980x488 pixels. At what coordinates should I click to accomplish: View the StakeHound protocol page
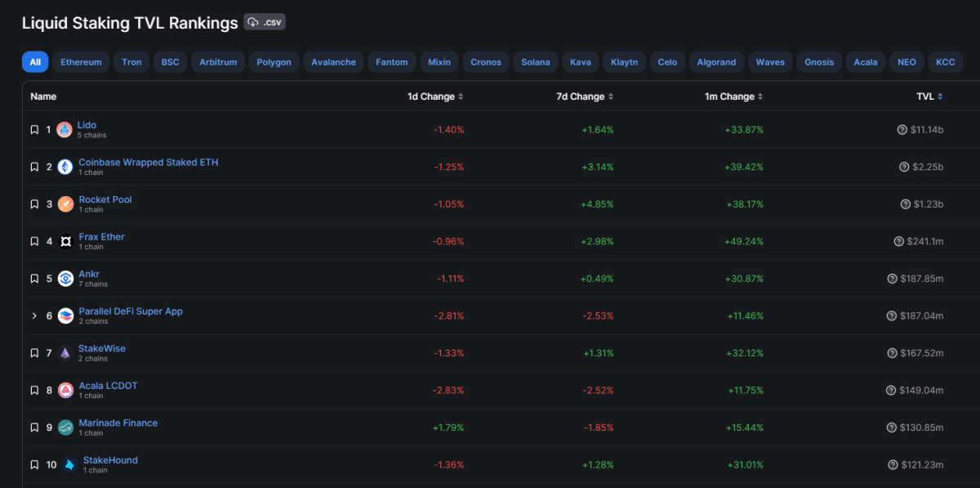(110, 460)
